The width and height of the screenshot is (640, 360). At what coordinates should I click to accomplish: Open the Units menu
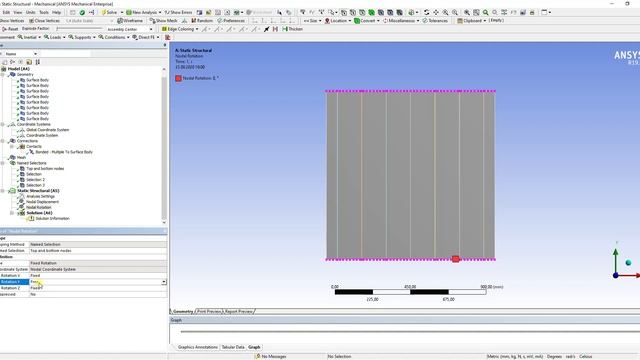tap(31, 12)
